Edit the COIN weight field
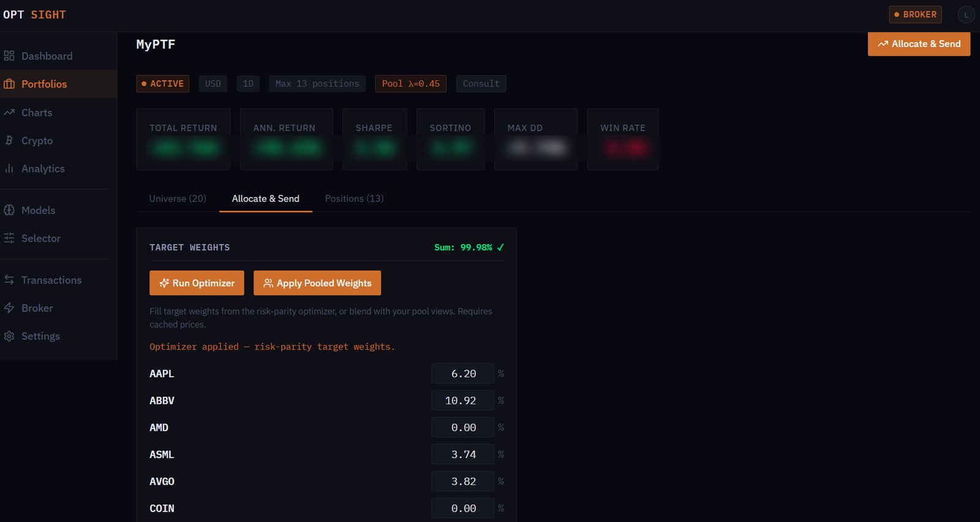The height and width of the screenshot is (522, 980). (x=463, y=508)
